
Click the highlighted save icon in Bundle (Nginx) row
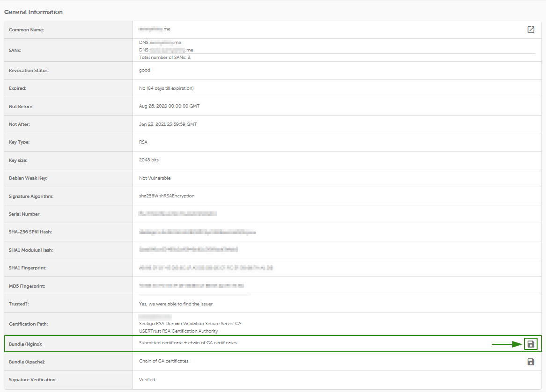[531, 343]
